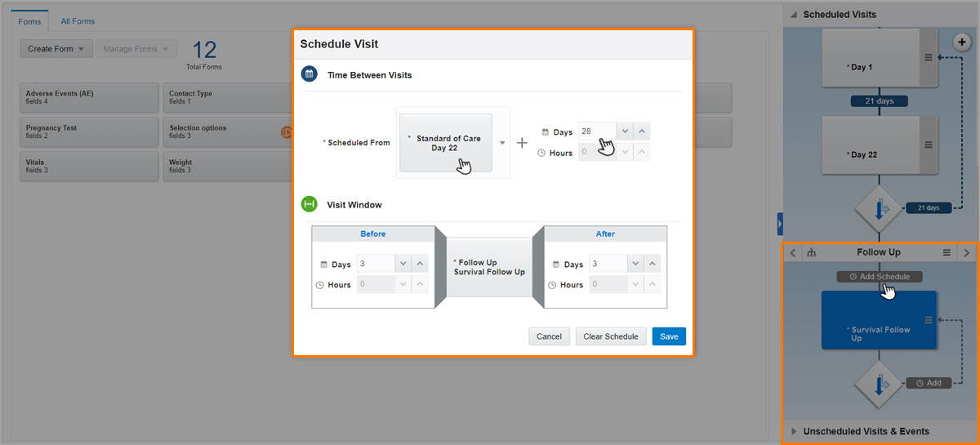The width and height of the screenshot is (980, 445).
Task: Click the green Visit Window icon
Action: click(x=310, y=204)
